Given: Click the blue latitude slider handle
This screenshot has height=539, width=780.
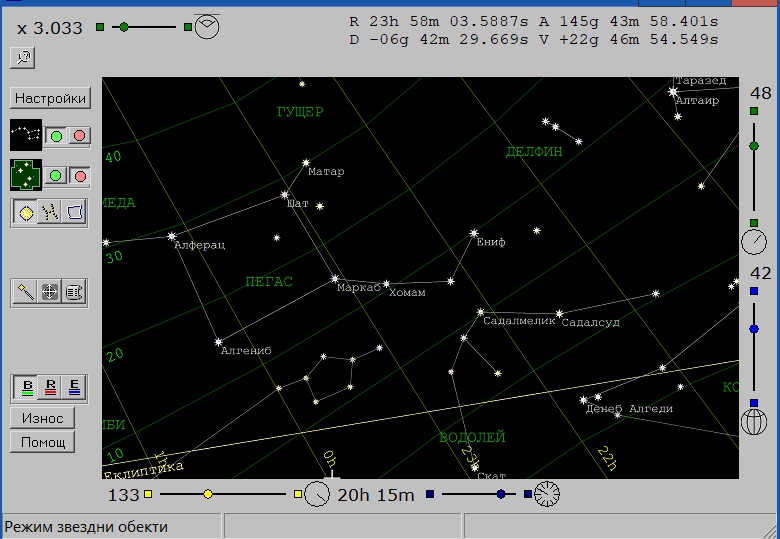Looking at the screenshot, I should tap(754, 329).
